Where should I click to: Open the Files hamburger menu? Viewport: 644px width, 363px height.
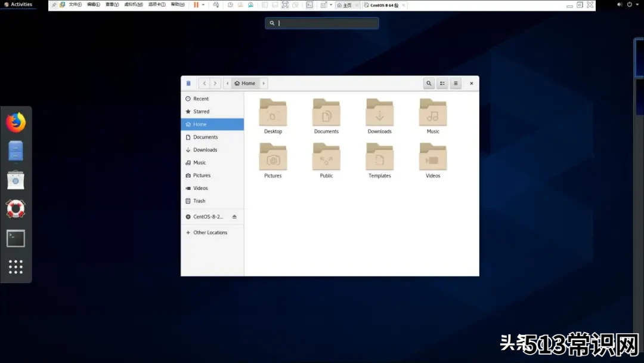click(x=456, y=84)
